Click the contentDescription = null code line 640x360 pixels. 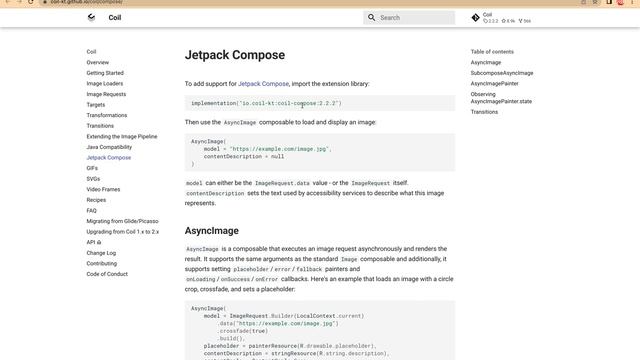(x=244, y=156)
